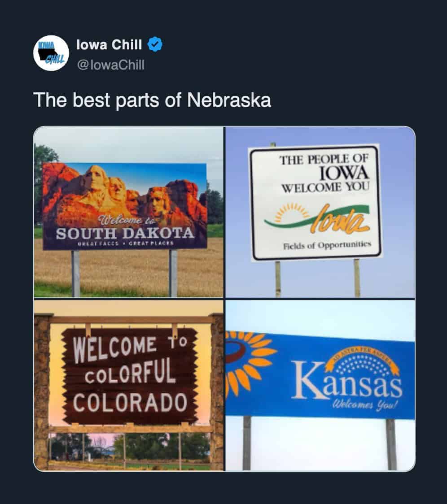Click the blue verified badge
The image size is (447, 504).
click(155, 44)
